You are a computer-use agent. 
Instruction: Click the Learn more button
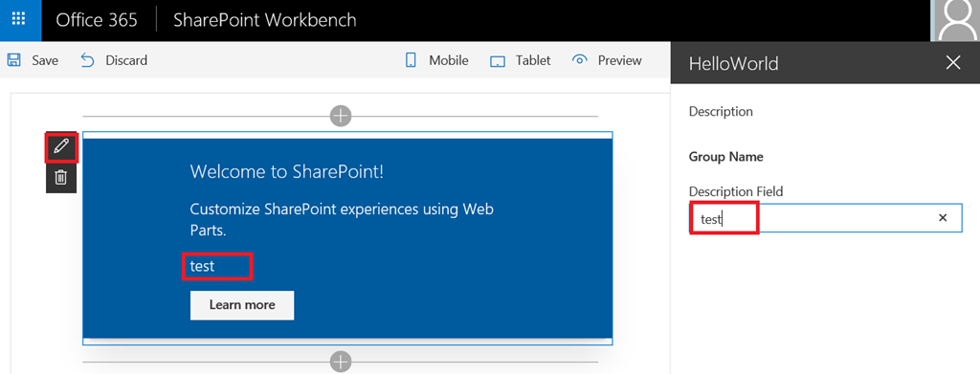coord(242,305)
